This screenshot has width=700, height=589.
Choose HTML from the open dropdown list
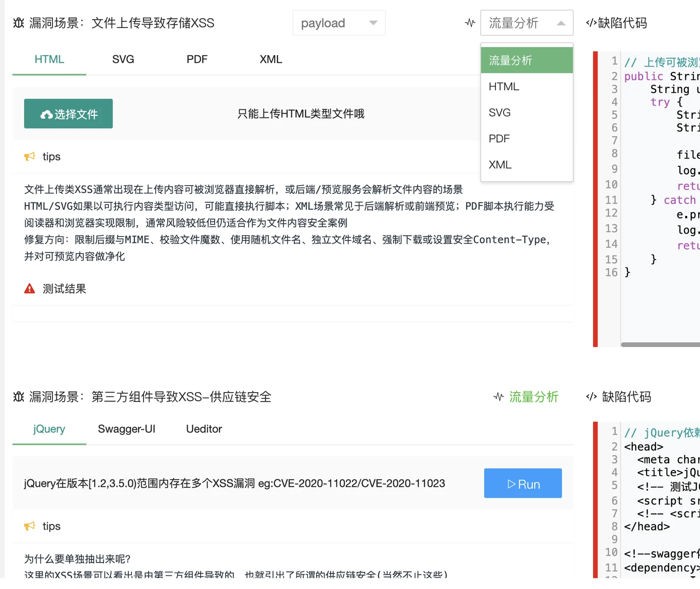coord(527,86)
